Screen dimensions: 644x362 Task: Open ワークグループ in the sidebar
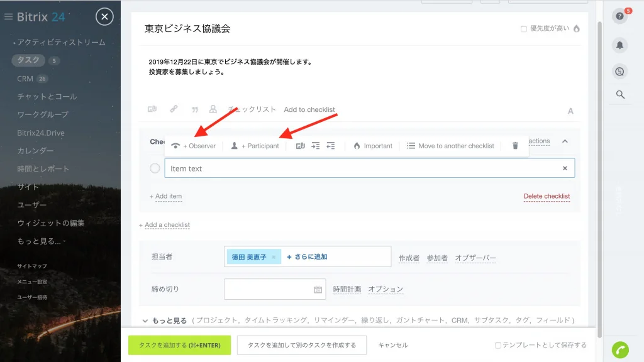click(x=43, y=114)
